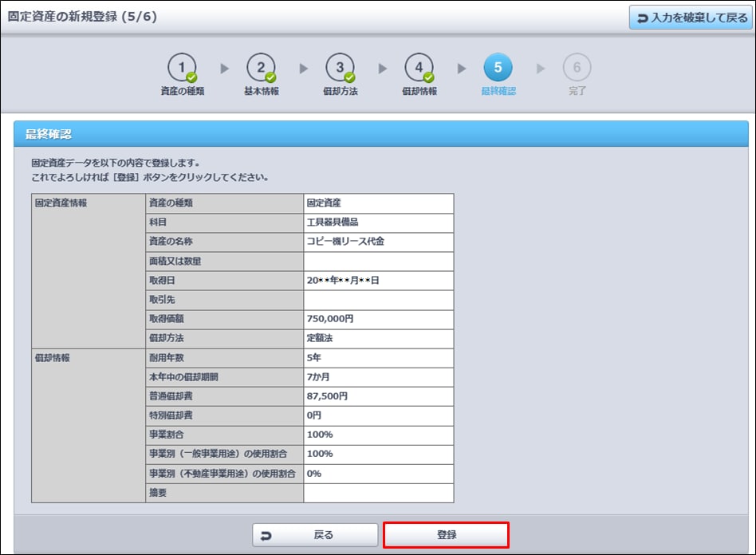Screen dimensions: 756x555
Task: Select step 3 circle 償却方法
Action: [340, 68]
